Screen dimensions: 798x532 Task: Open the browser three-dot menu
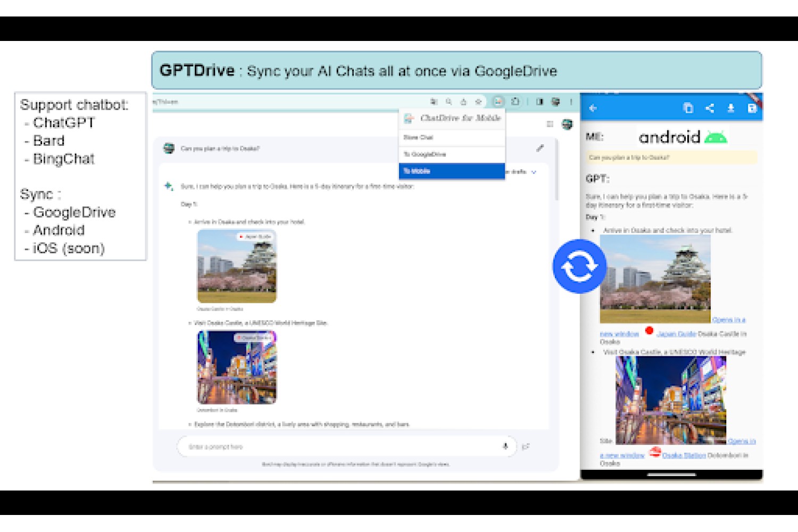point(571,102)
